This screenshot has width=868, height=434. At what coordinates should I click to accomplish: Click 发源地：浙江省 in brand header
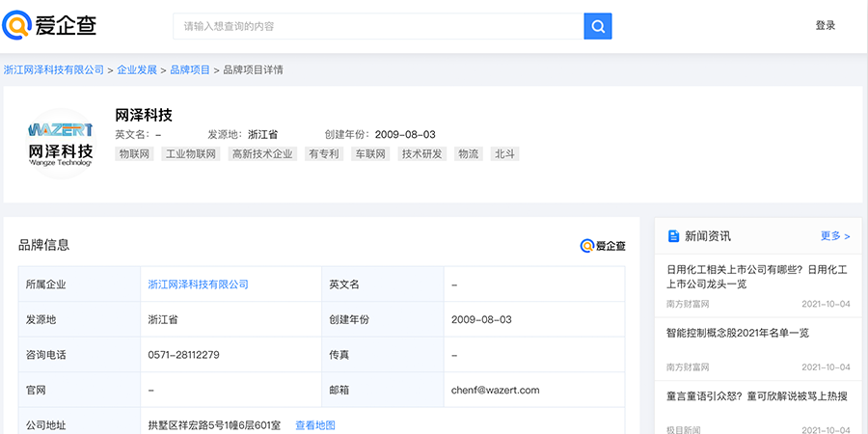click(x=242, y=134)
